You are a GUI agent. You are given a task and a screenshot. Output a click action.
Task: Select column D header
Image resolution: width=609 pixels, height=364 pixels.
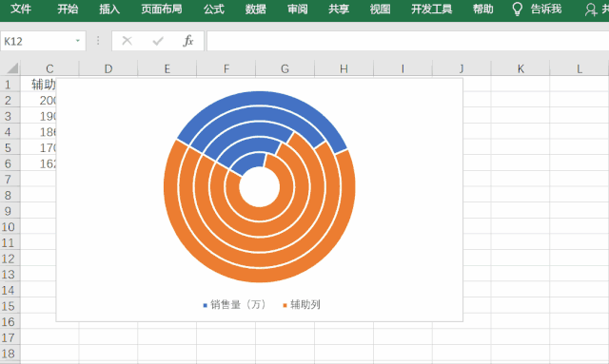108,68
